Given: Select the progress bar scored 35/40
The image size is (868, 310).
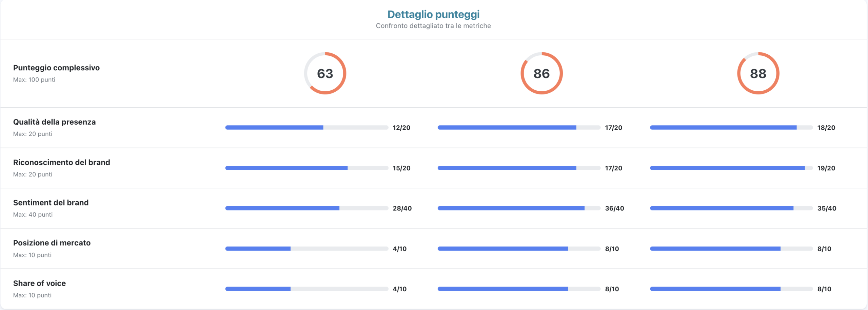Looking at the screenshot, I should pyautogui.click(x=731, y=208).
